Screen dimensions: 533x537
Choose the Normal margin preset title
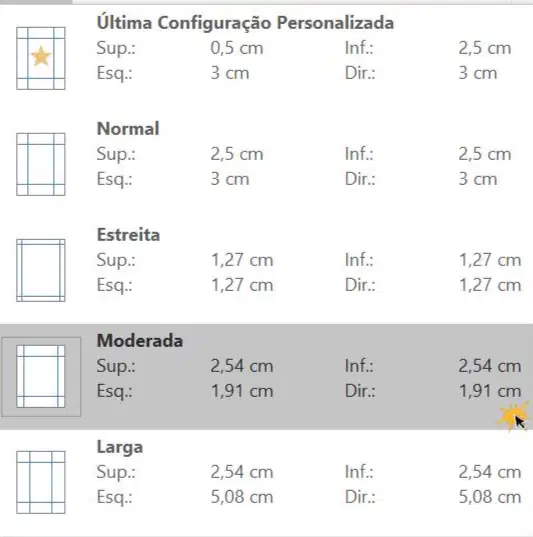click(x=128, y=129)
